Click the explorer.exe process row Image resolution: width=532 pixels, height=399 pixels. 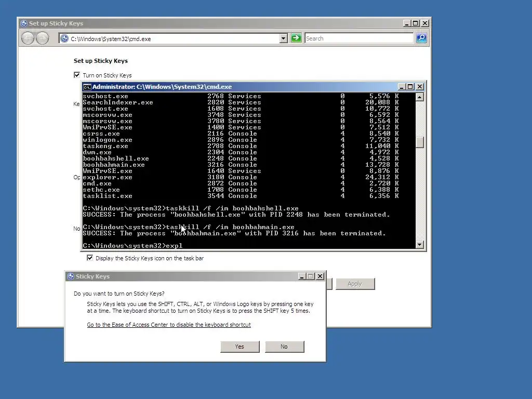(241, 177)
